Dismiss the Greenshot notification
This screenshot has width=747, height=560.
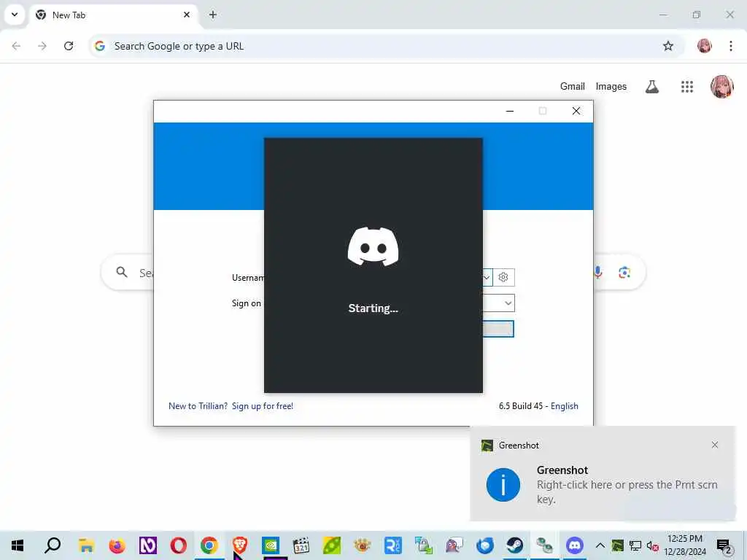point(715,445)
